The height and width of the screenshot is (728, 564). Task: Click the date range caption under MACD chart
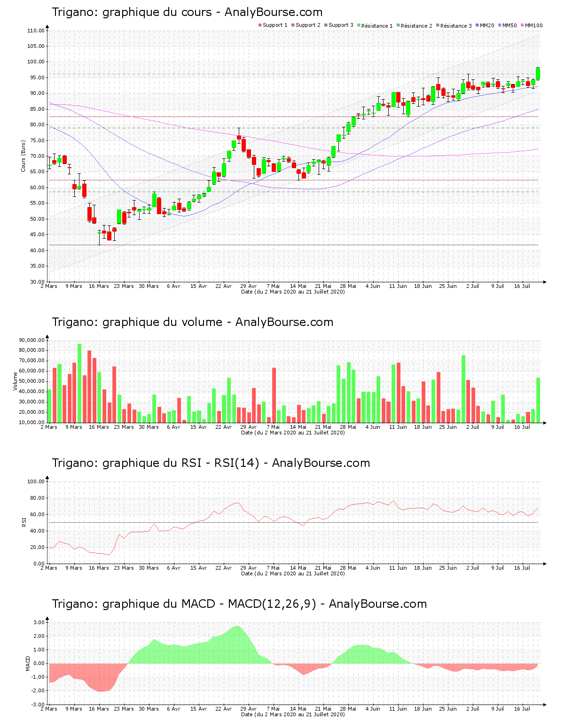click(x=293, y=714)
